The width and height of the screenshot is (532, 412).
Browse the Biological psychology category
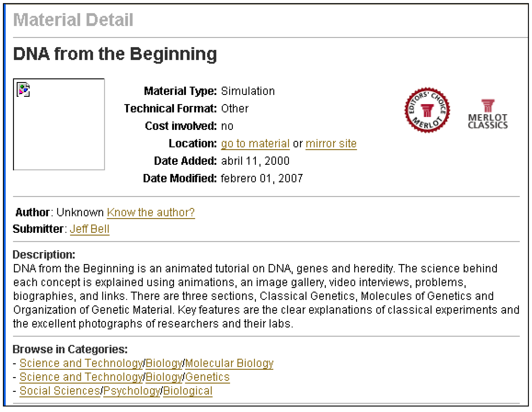coord(188,391)
